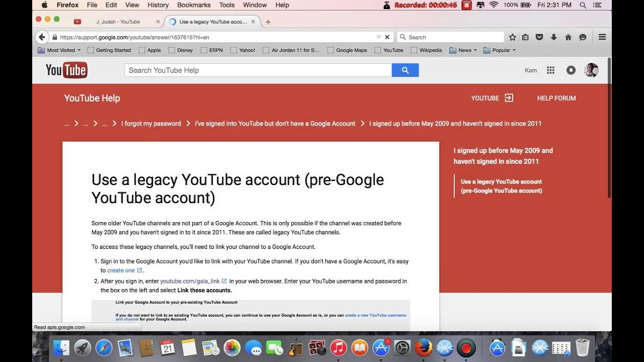Viewport: 644px width, 362px height.
Task: Open Photos app from the dock
Action: pos(232,347)
